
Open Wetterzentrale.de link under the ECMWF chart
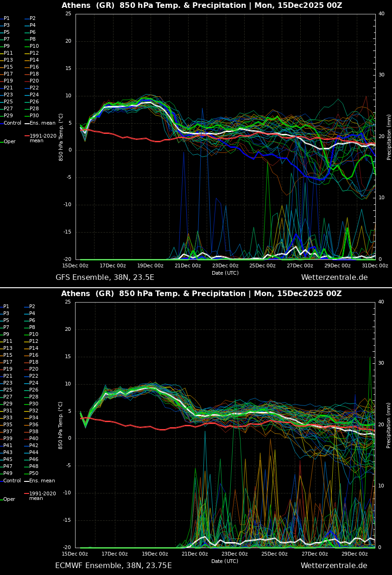tap(334, 566)
